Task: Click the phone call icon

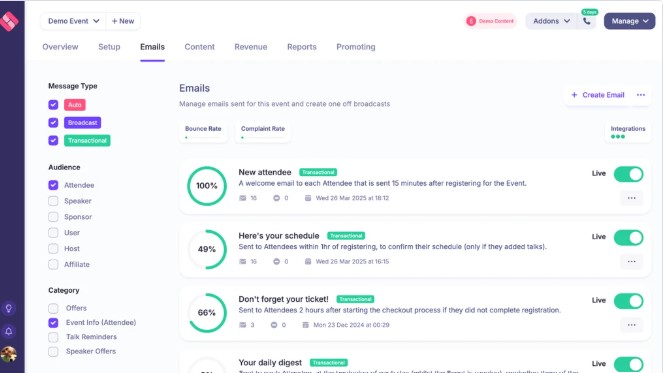Action: tap(587, 21)
